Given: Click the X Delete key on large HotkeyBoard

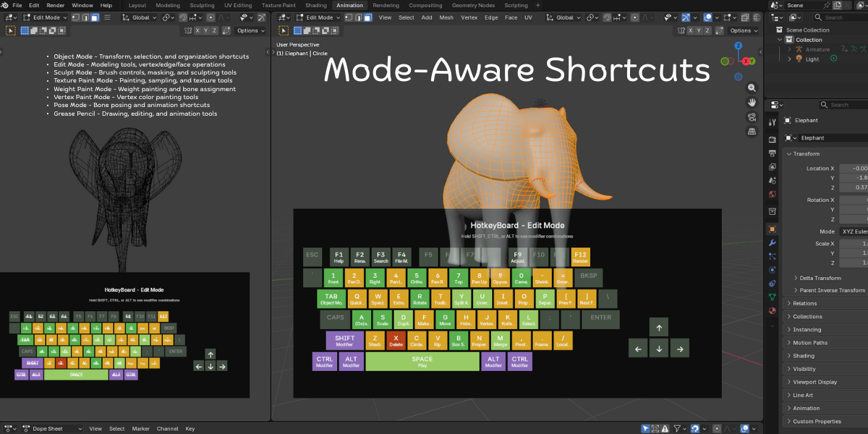Looking at the screenshot, I should 396,341.
